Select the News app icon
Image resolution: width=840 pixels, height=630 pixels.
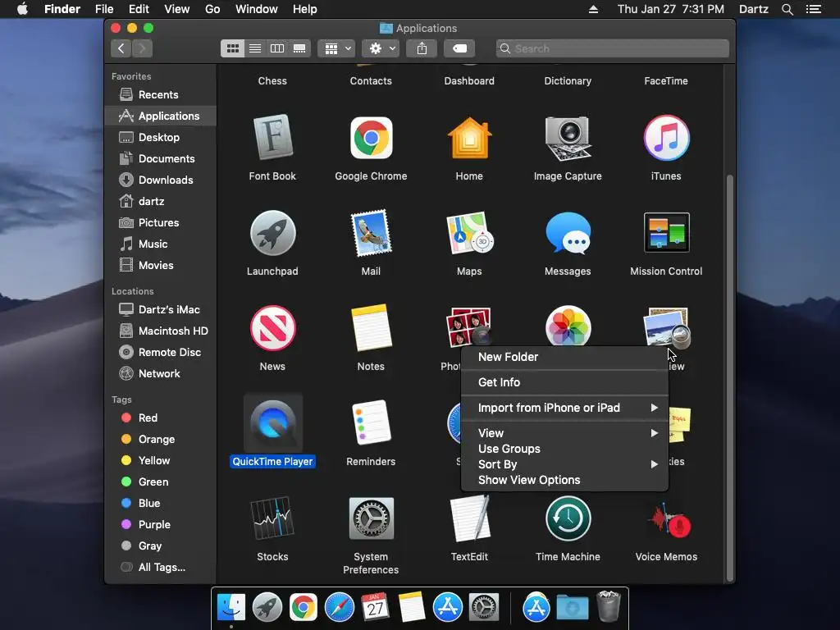click(272, 328)
